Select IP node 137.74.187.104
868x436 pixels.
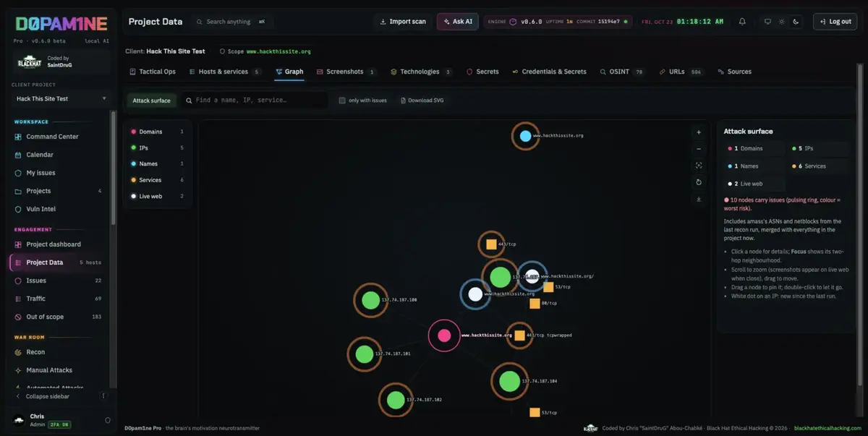pos(509,381)
